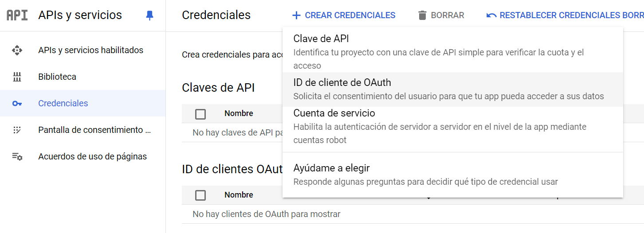
Task: Click the undo arrow icon for Restablecer
Action: [x=491, y=16]
